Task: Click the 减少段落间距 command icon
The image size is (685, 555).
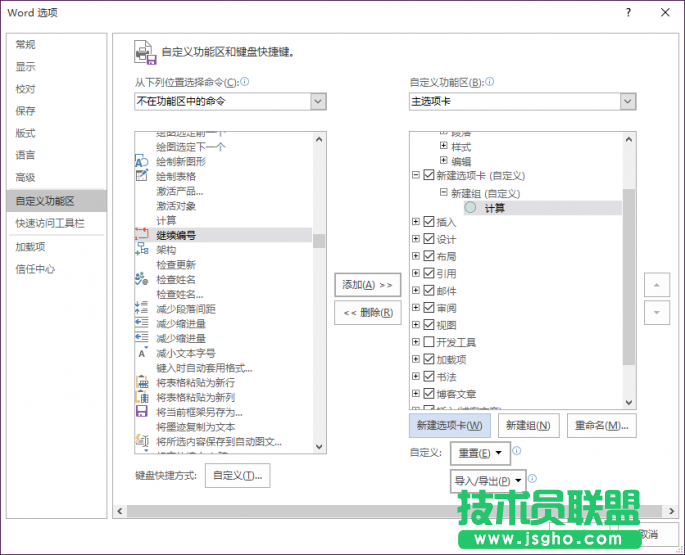Action: tap(141, 309)
